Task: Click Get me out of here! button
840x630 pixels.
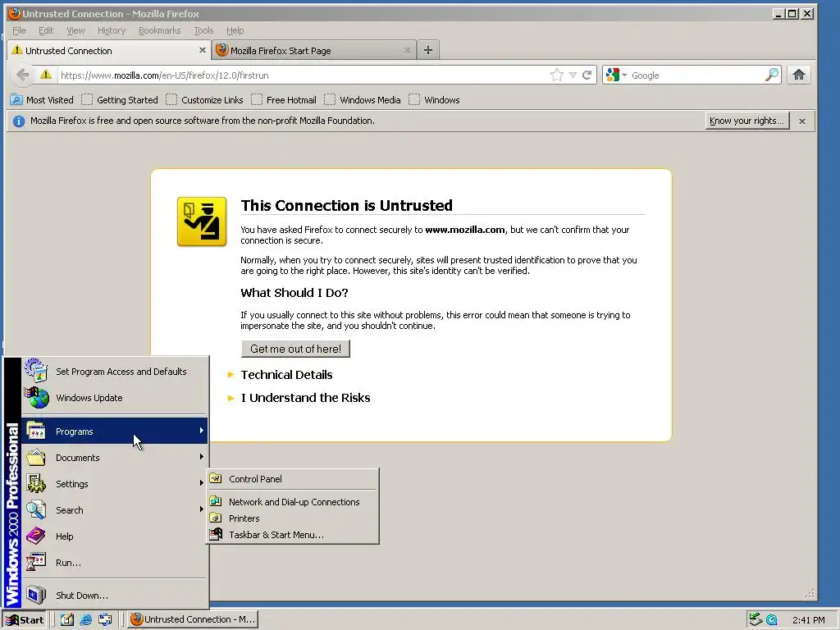Action: [x=295, y=349]
